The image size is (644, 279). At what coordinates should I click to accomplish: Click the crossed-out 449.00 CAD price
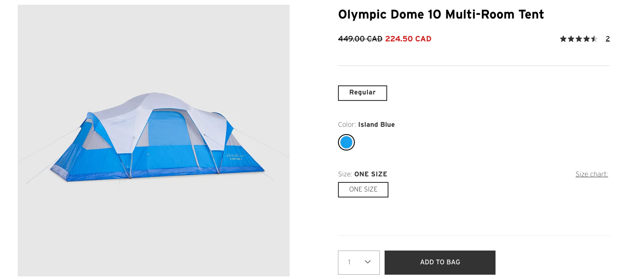coord(360,39)
